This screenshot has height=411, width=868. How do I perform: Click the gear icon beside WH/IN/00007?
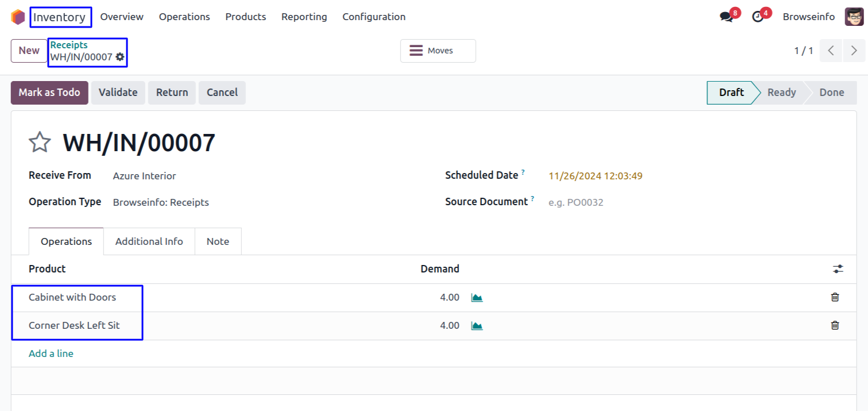[x=120, y=57]
